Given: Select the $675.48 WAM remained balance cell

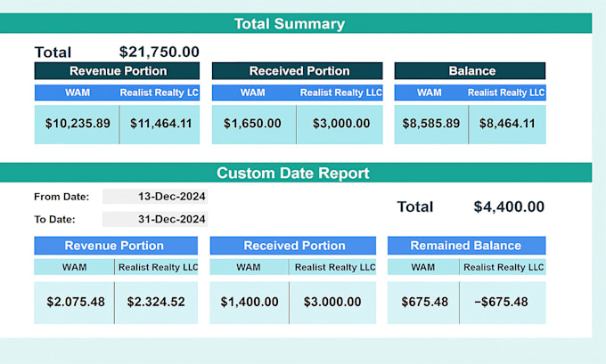Looking at the screenshot, I should click(x=423, y=303).
